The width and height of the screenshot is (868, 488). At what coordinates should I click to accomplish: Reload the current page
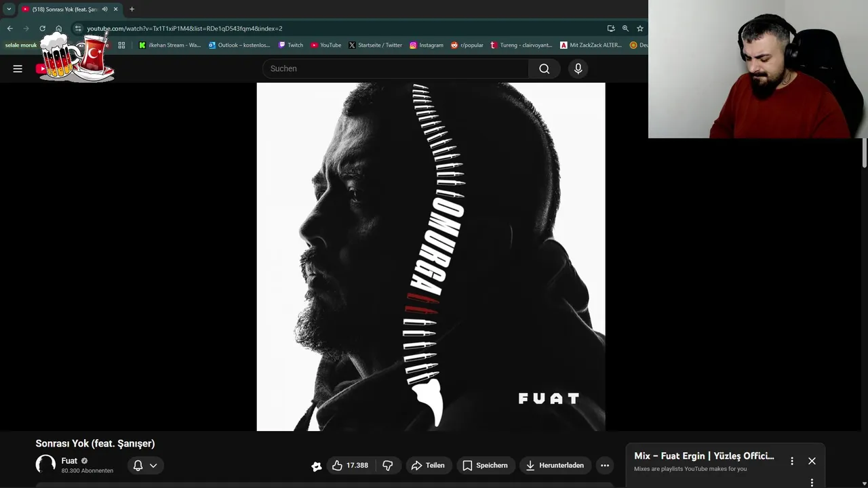[x=42, y=28]
